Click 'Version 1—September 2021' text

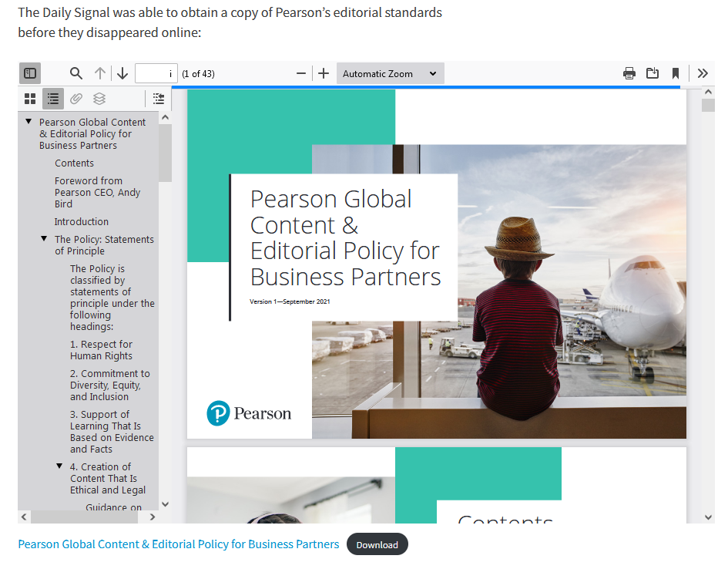(x=290, y=301)
